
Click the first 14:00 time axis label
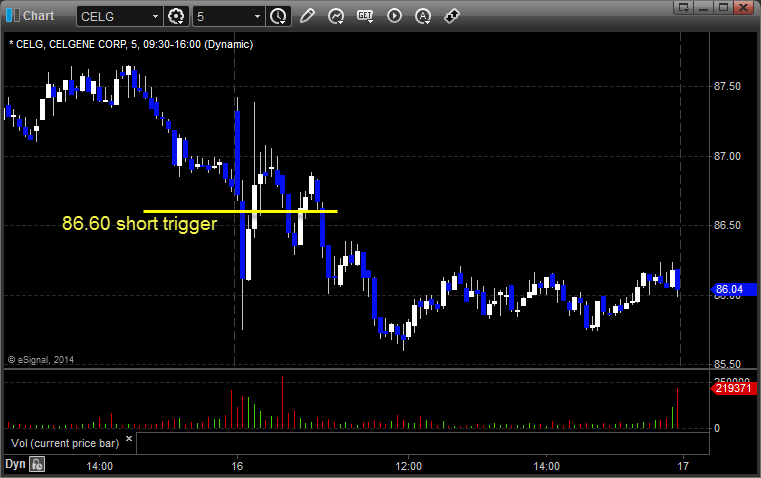tap(99, 466)
